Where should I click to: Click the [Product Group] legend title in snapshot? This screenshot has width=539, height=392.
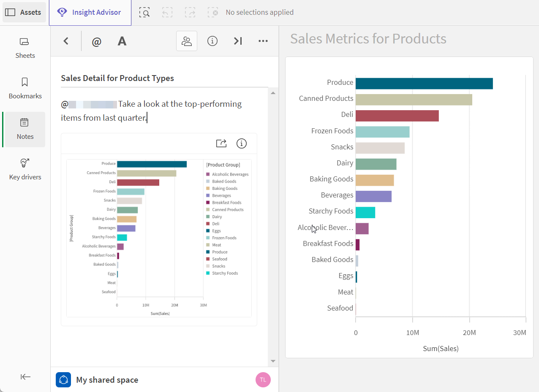223,165
